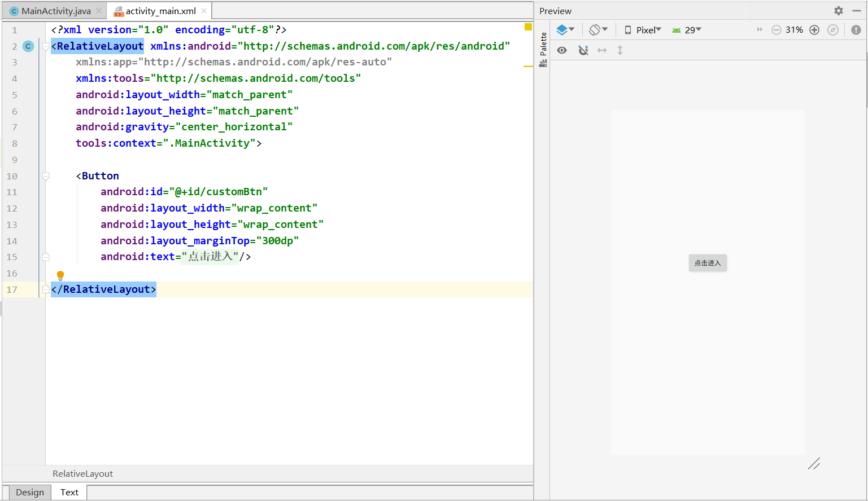868x501 pixels.
Task: Click RelativeLayout android:layout_height="match_parent"
Action: pyautogui.click(x=187, y=111)
